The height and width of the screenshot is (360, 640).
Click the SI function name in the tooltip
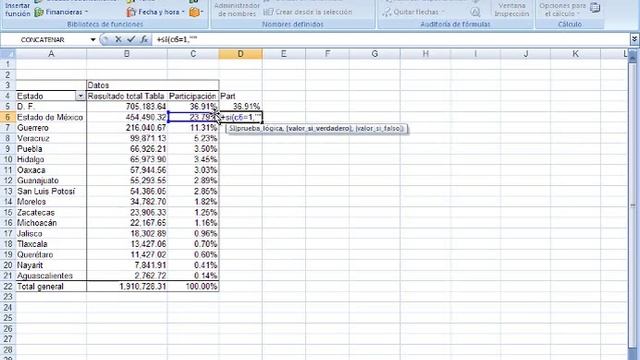pyautogui.click(x=232, y=129)
